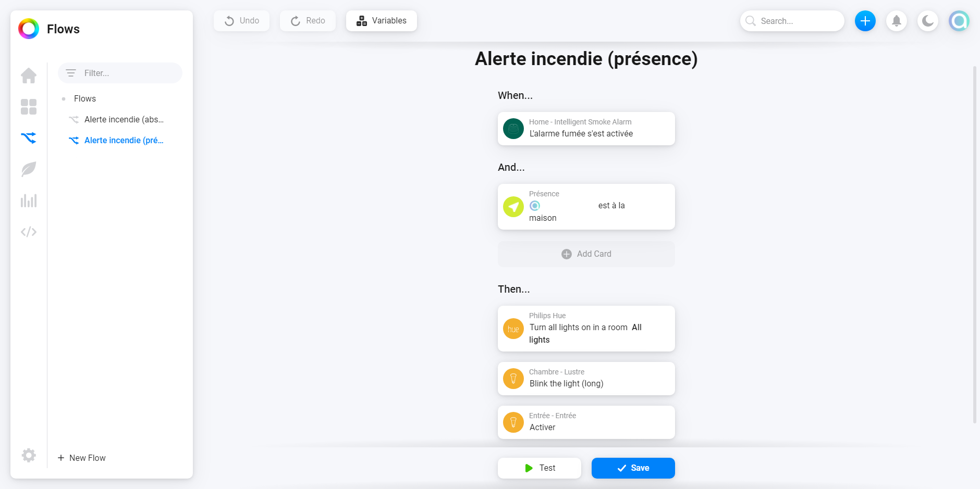The height and width of the screenshot is (489, 980).
Task: Click the smoke alarm device icon
Action: (x=513, y=129)
